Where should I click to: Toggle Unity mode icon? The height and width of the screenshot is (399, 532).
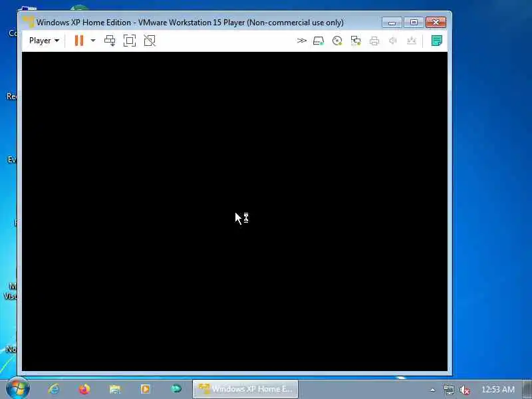pyautogui.click(x=150, y=41)
